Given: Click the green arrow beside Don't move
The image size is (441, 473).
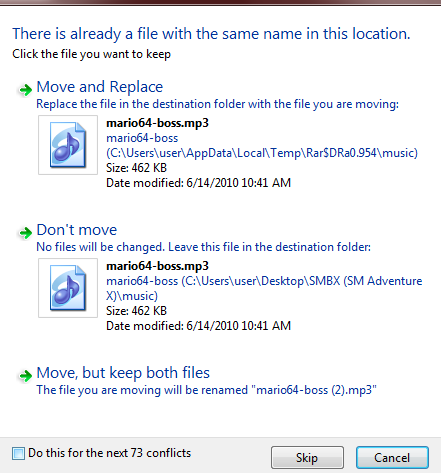Looking at the screenshot, I should pyautogui.click(x=25, y=233).
